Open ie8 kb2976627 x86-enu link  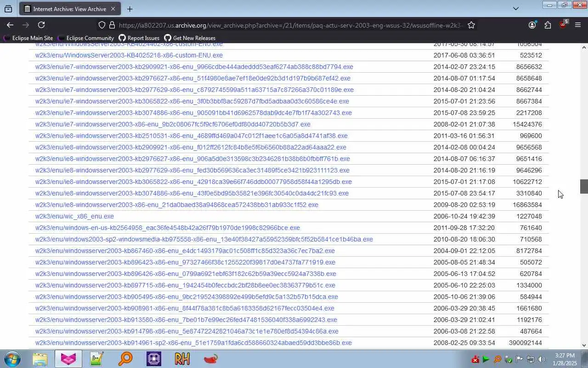[192, 159]
